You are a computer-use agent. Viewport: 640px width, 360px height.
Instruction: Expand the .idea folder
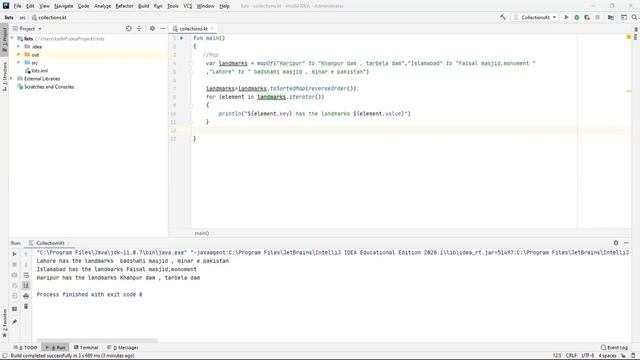coord(18,47)
